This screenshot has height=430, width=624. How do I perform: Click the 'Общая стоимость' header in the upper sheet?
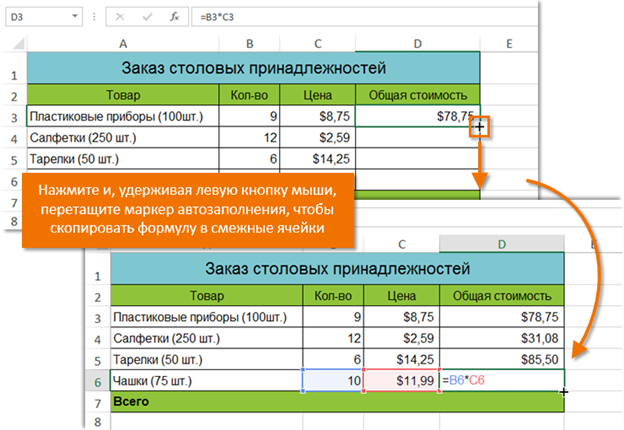pos(417,95)
